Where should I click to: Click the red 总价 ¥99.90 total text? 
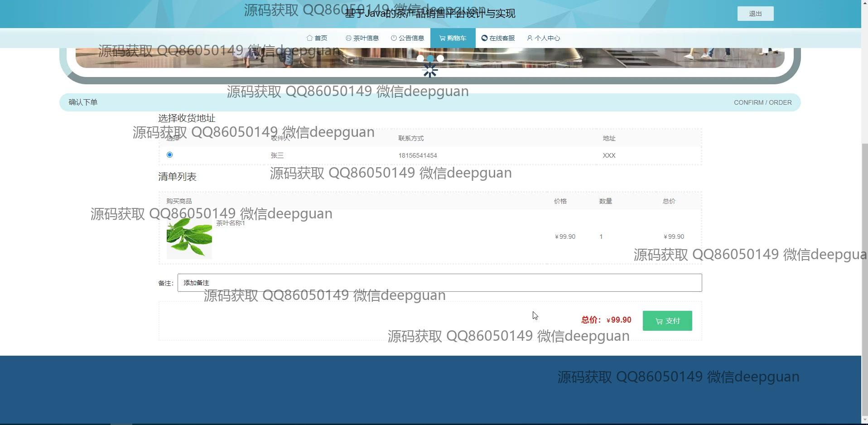(x=606, y=320)
